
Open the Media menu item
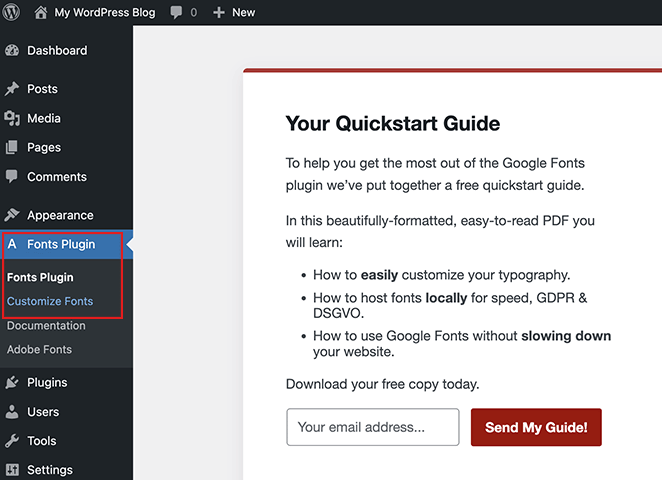tap(44, 118)
